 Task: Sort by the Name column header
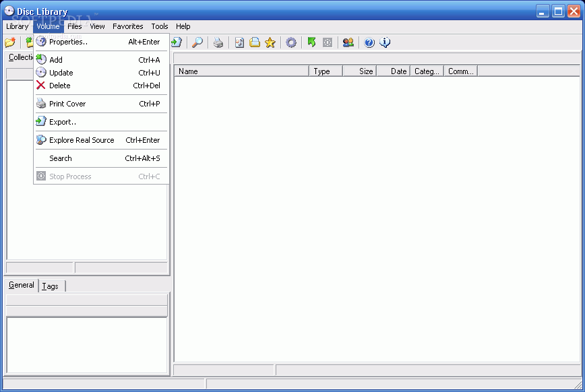(241, 71)
